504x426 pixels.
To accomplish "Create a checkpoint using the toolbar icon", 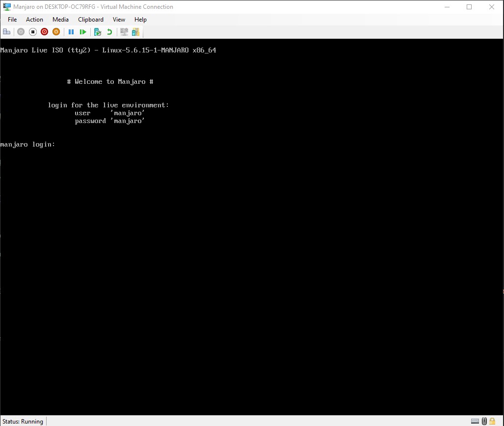I will (98, 32).
